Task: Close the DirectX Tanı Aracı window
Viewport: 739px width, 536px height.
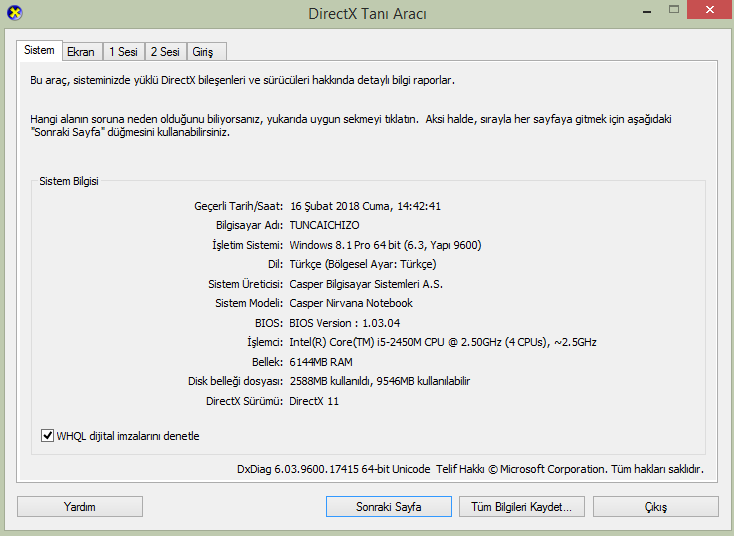Action: (709, 9)
